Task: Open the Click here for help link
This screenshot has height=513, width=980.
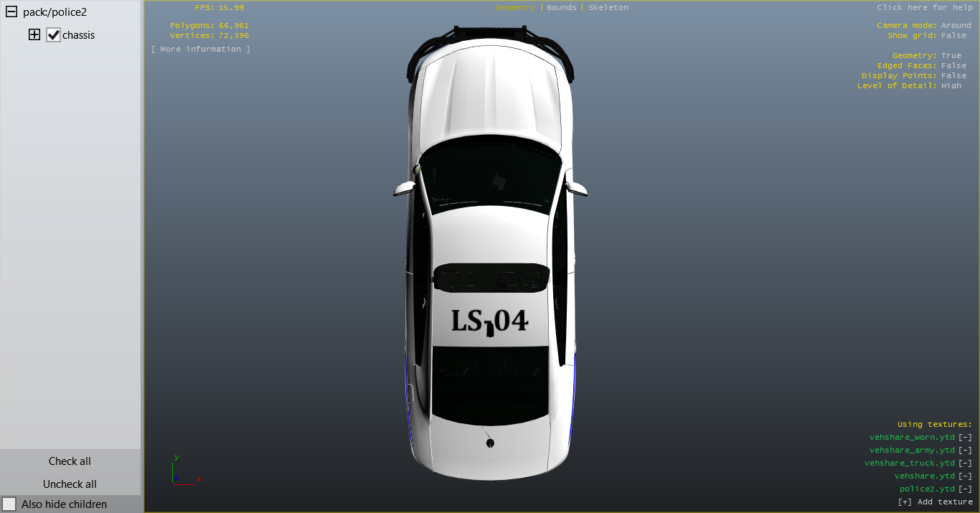Action: coord(924,7)
